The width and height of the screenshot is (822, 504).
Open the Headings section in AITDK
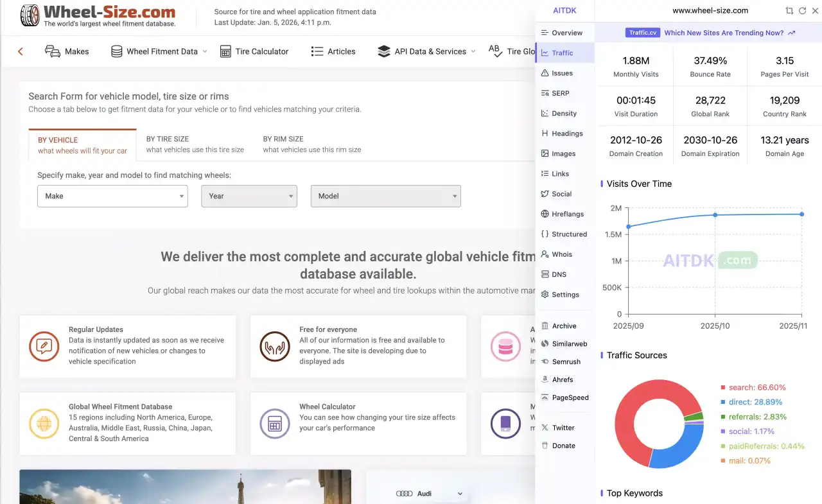coord(564,134)
